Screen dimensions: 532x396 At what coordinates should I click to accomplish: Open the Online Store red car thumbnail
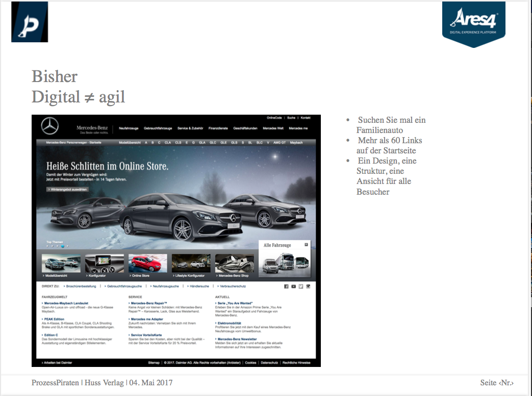(x=148, y=263)
